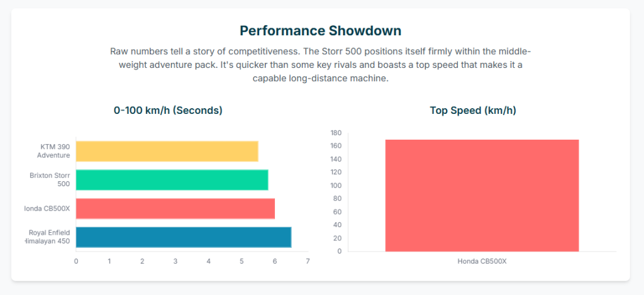Click the 5 tick on acceleration x-axis
Image resolution: width=644 pixels, height=295 pixels.
[x=241, y=261]
